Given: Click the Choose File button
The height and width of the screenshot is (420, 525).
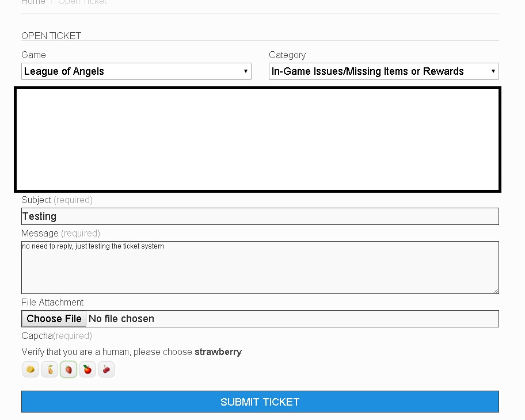Looking at the screenshot, I should (54, 319).
